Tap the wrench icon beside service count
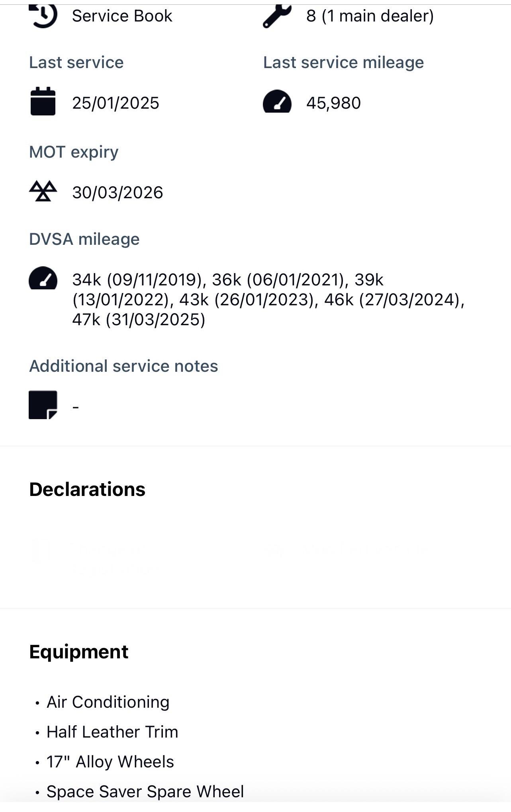Image resolution: width=511 pixels, height=812 pixels. [277, 16]
